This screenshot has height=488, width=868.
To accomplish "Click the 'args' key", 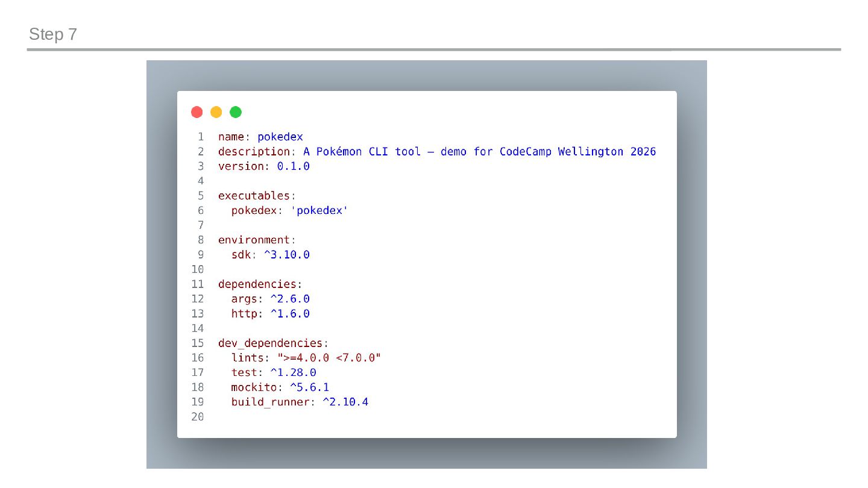I will point(244,299).
